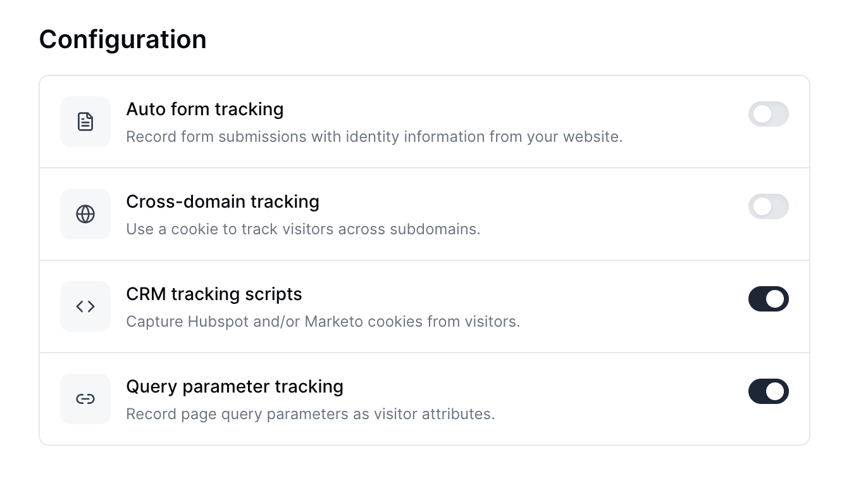868x485 pixels.
Task: Enable the Auto form tracking toggle
Action: [x=768, y=115]
